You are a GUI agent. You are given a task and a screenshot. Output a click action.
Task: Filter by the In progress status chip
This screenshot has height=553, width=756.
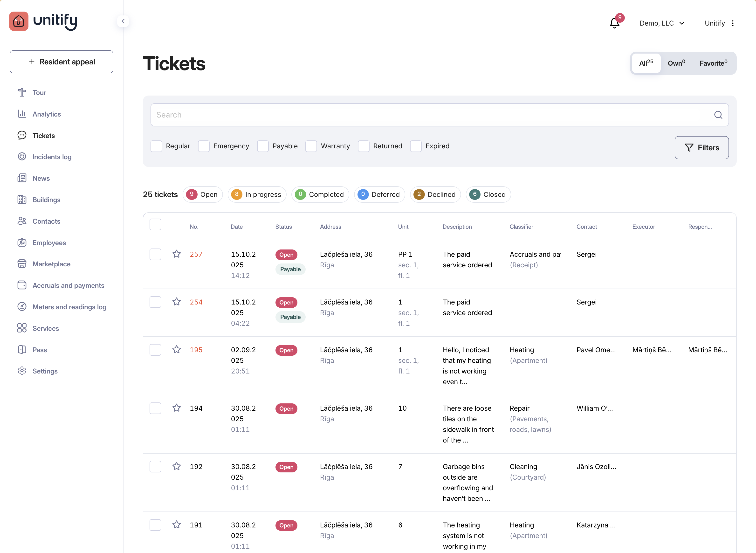(x=257, y=194)
